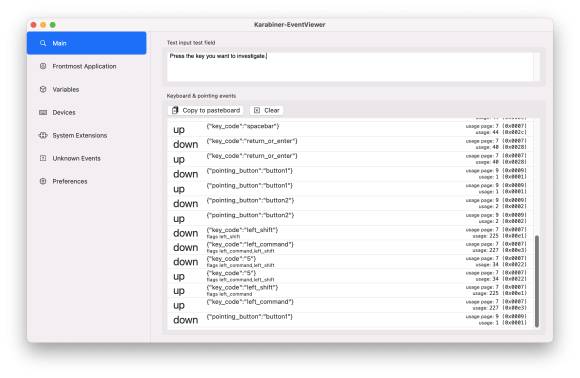Open the Main section

(87, 43)
